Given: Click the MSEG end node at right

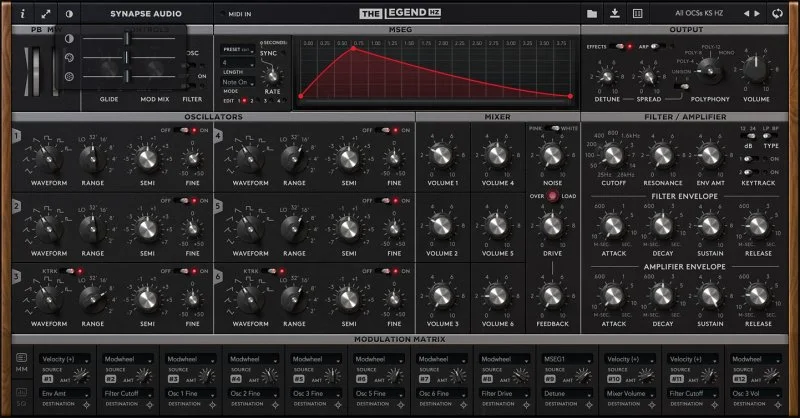Looking at the screenshot, I should (x=570, y=96).
